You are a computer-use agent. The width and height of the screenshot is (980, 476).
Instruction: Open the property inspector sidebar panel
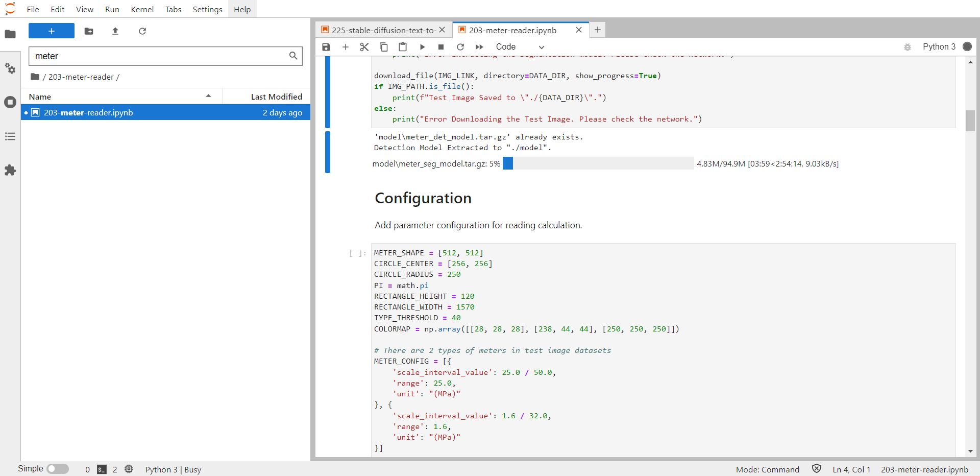10,68
